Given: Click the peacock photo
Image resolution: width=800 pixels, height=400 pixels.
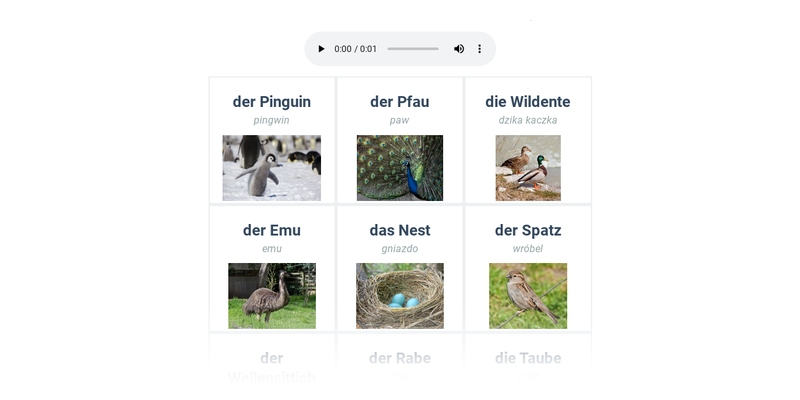Looking at the screenshot, I should [x=400, y=168].
